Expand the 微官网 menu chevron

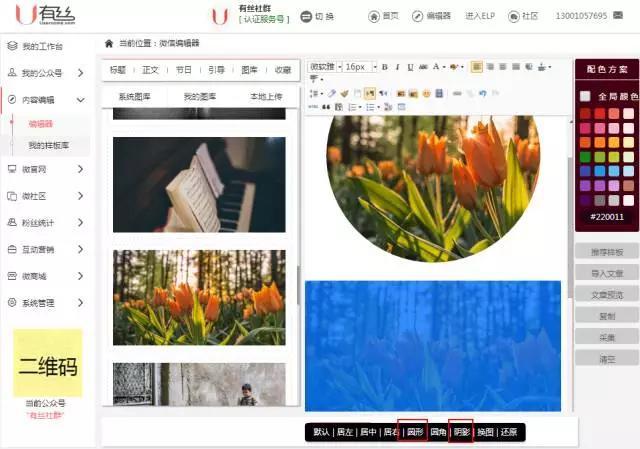[x=81, y=169]
